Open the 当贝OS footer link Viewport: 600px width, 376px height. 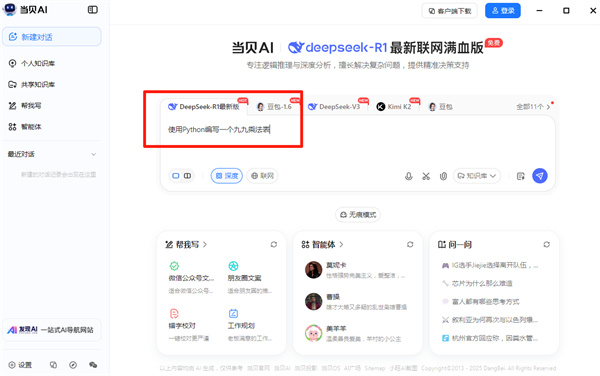(x=331, y=368)
